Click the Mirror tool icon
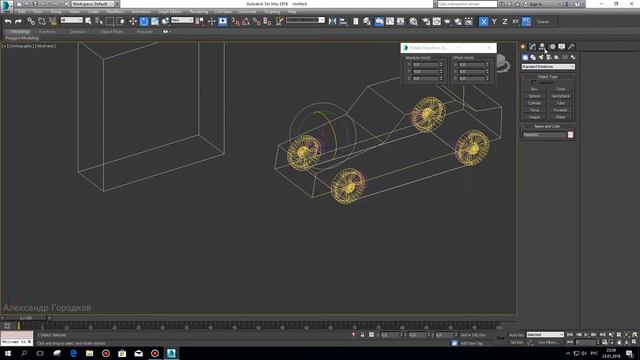The image size is (640, 360). (333, 21)
